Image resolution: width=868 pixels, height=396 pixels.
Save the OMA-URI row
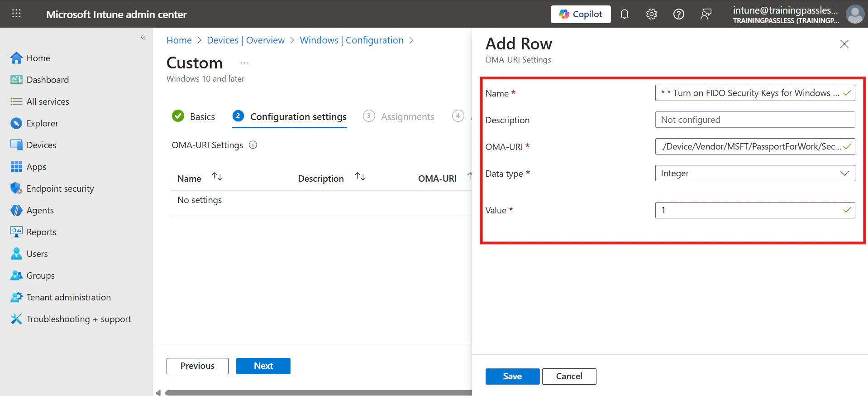pyautogui.click(x=512, y=377)
